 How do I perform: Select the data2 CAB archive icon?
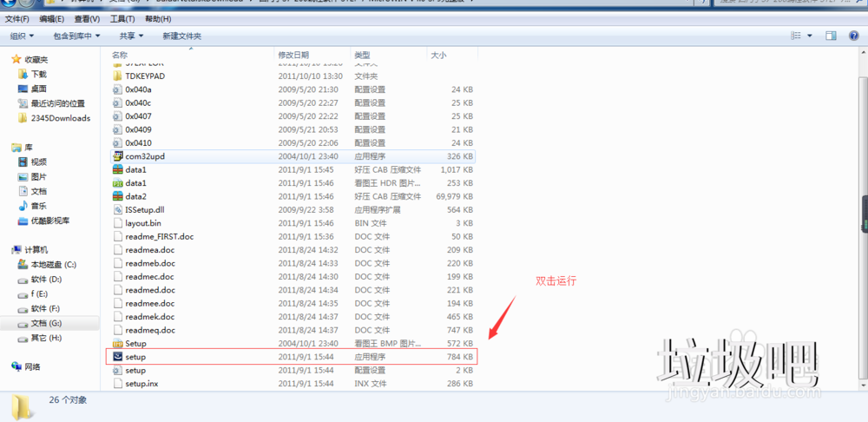pyautogui.click(x=117, y=196)
